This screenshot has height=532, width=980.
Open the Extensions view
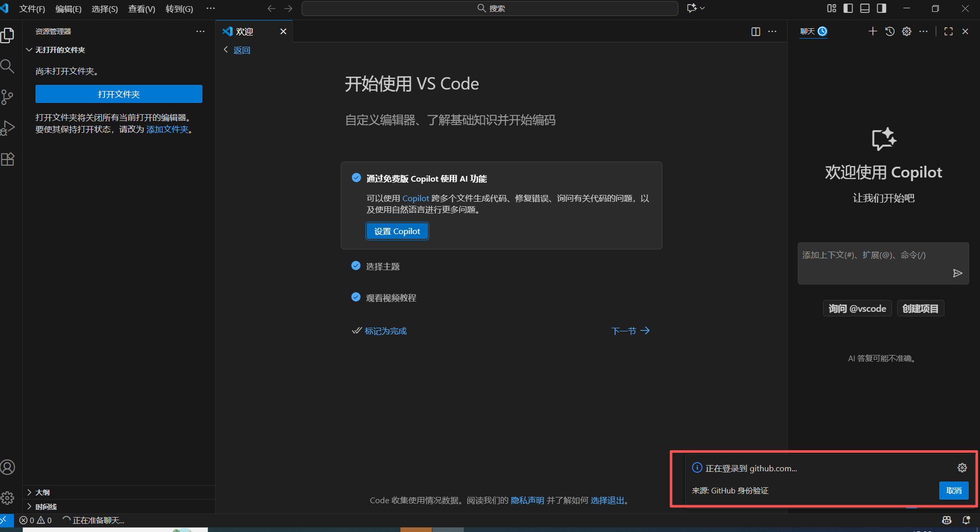7,159
